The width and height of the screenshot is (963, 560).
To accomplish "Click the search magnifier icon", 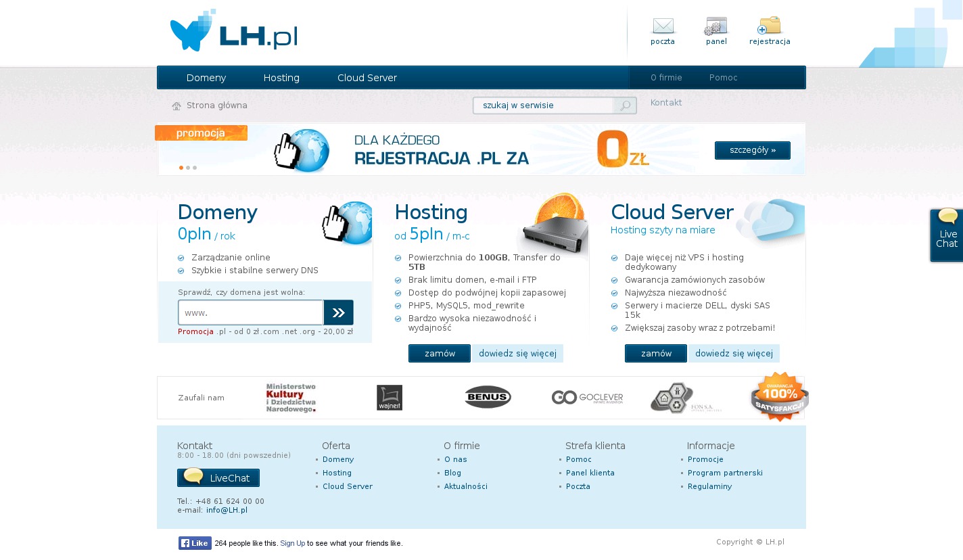I will (625, 106).
